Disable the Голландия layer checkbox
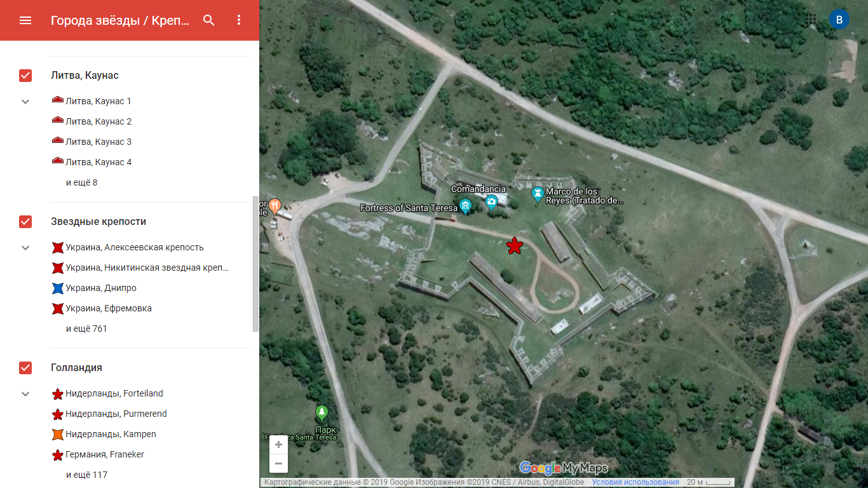 click(x=25, y=368)
